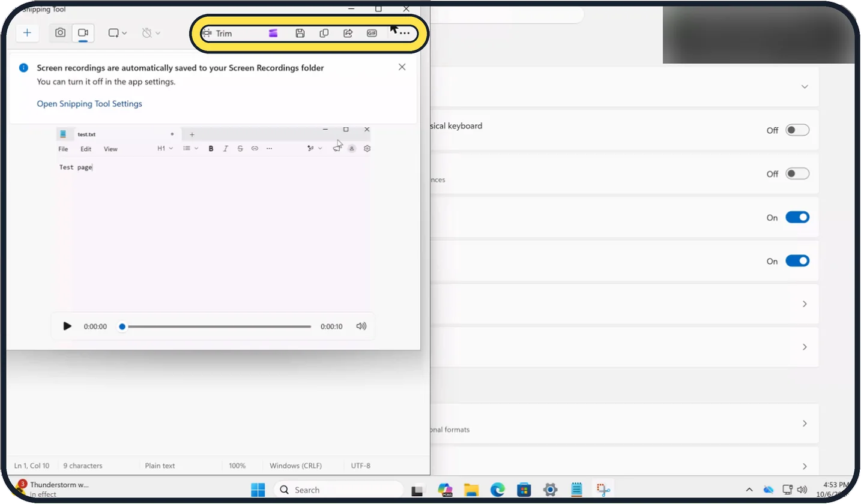Screen dimensions: 861x504
Task: Click "UTF-8" encoding in Notepad status bar
Action: [361, 466]
